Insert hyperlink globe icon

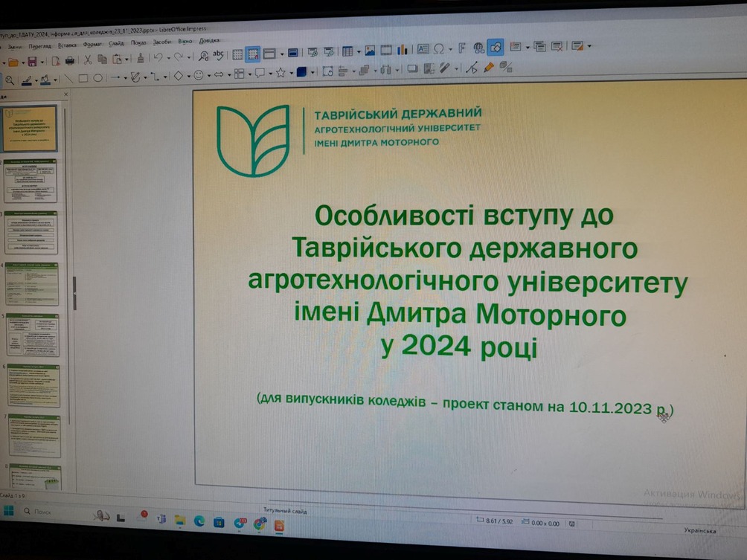[478, 48]
